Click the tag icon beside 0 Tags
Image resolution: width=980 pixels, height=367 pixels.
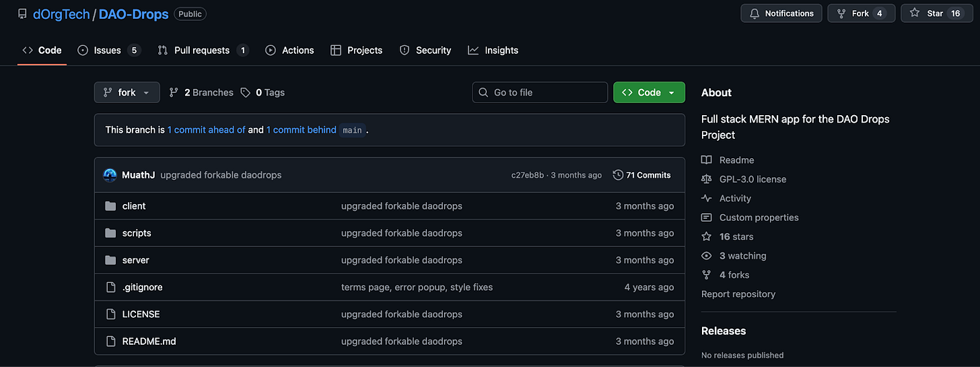coord(246,92)
